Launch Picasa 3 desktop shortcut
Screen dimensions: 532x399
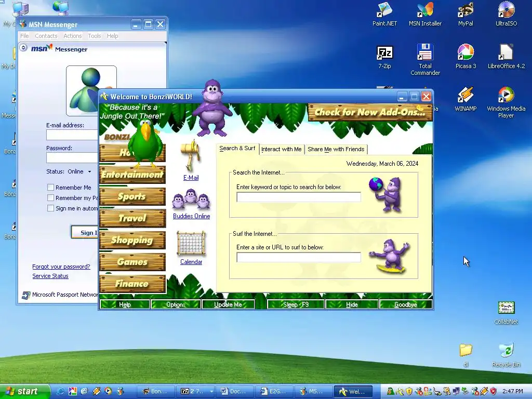pyautogui.click(x=465, y=57)
